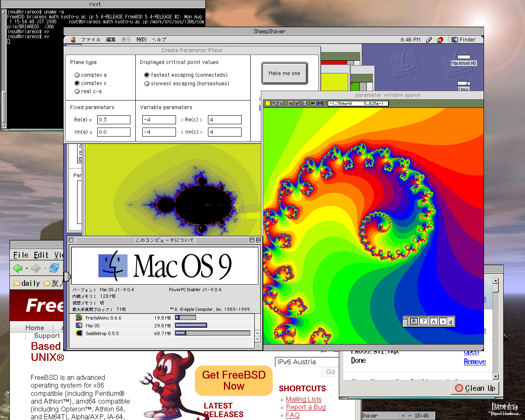Click the Macintosh HD desktop icon
This screenshot has width=525, height=420.
464,60
